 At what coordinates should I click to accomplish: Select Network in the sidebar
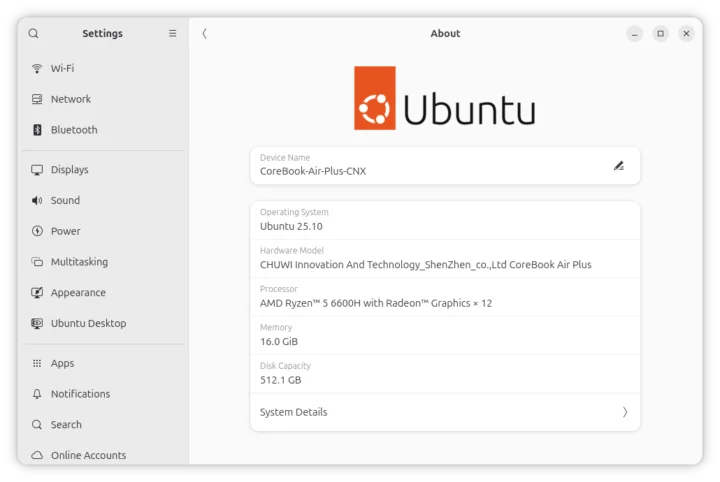[103, 99]
